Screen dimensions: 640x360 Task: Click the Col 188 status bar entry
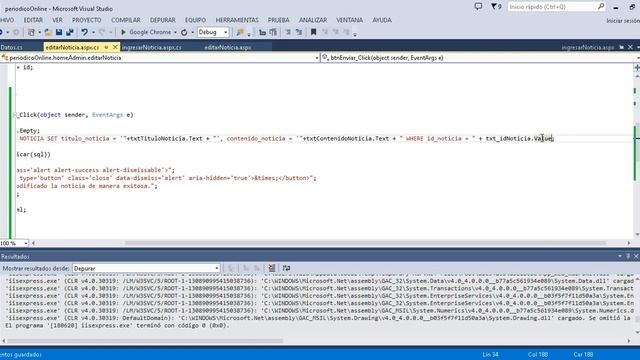point(538,355)
